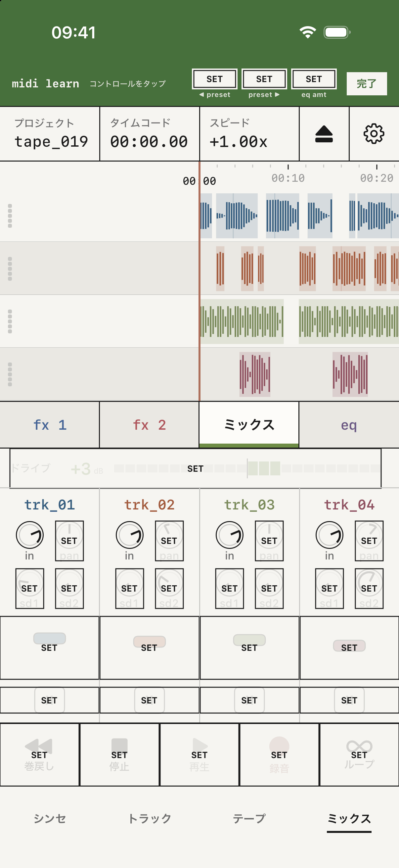Image resolution: width=399 pixels, height=868 pixels.
Task: Tap the 完了 button to finish MIDI learn
Action: pyautogui.click(x=367, y=83)
